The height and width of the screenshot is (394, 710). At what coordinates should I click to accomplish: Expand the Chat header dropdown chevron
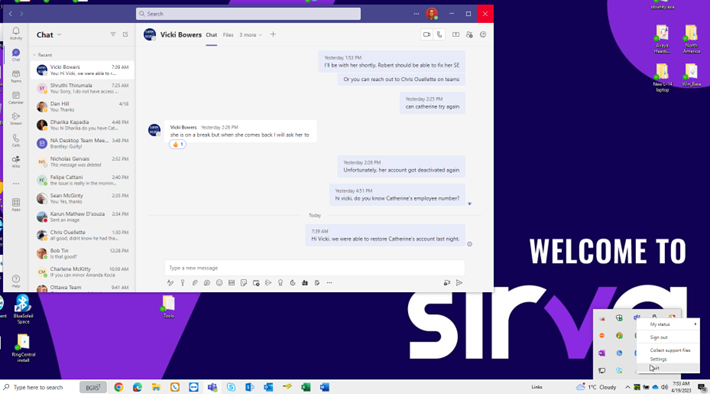[x=59, y=35]
